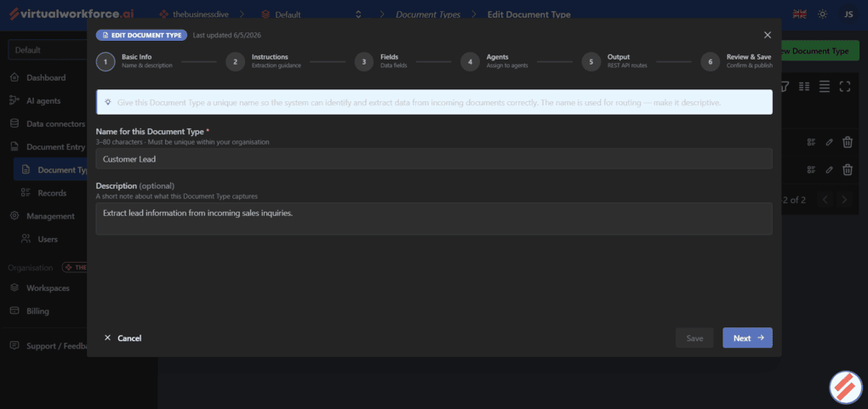The height and width of the screenshot is (409, 868).
Task: Click the light/dark theme sun icon
Action: coord(823,14)
